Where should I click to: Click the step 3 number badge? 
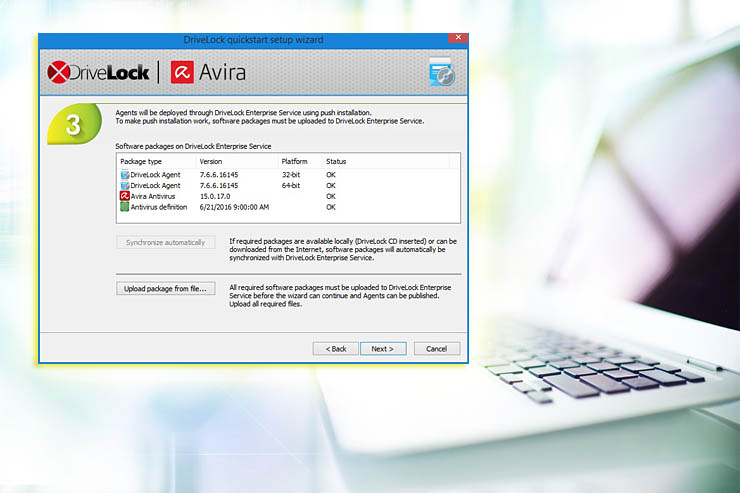tap(73, 127)
